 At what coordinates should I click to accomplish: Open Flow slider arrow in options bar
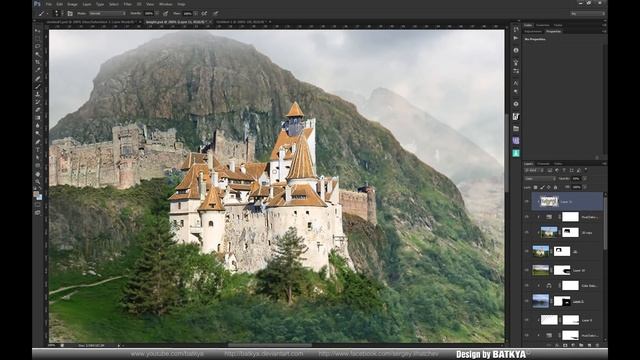point(197,13)
